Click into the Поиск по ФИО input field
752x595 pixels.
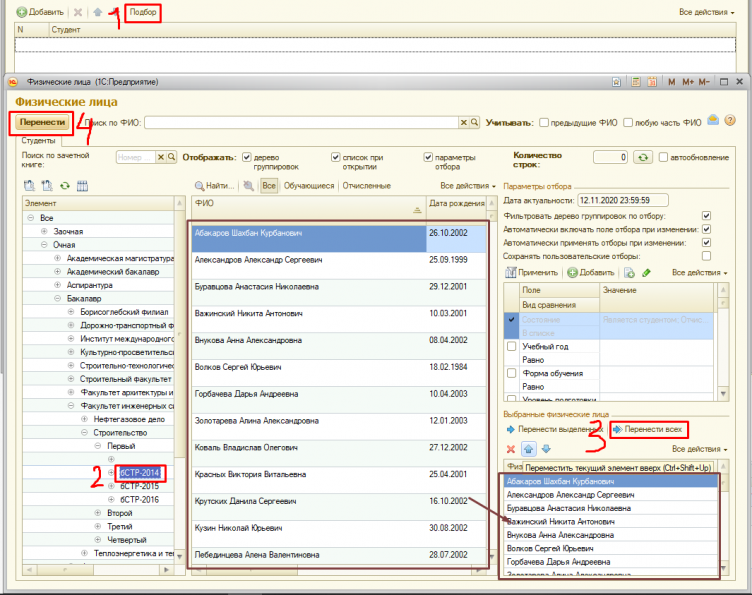302,123
